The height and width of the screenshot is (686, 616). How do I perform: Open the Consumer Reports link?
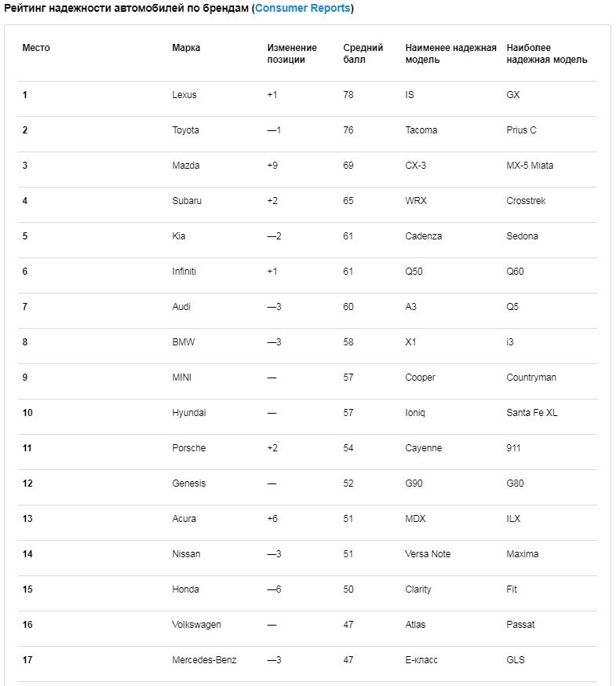point(303,9)
